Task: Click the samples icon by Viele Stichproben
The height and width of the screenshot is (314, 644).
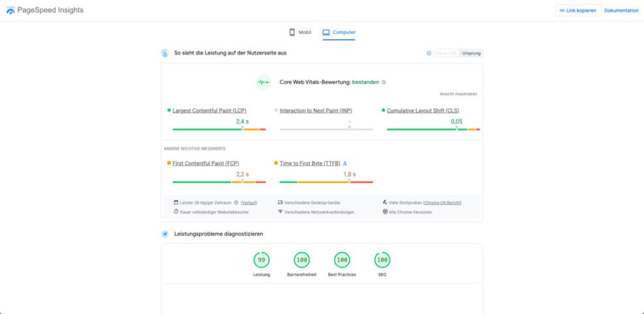Action: (385, 202)
